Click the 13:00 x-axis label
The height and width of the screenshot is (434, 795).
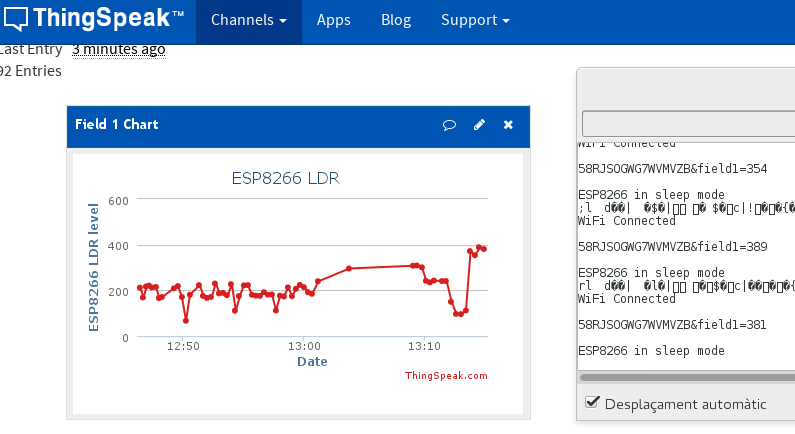(304, 346)
